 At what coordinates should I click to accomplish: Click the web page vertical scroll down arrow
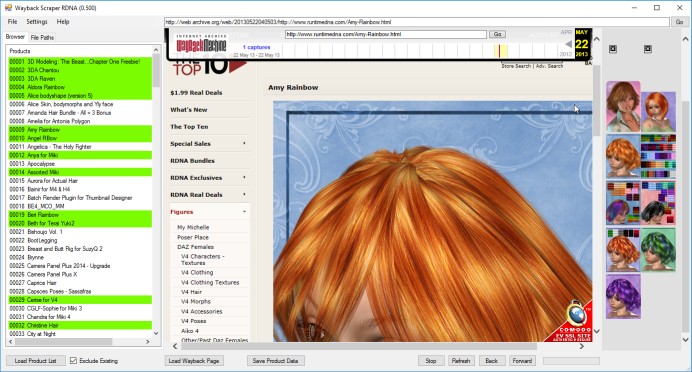click(x=597, y=331)
